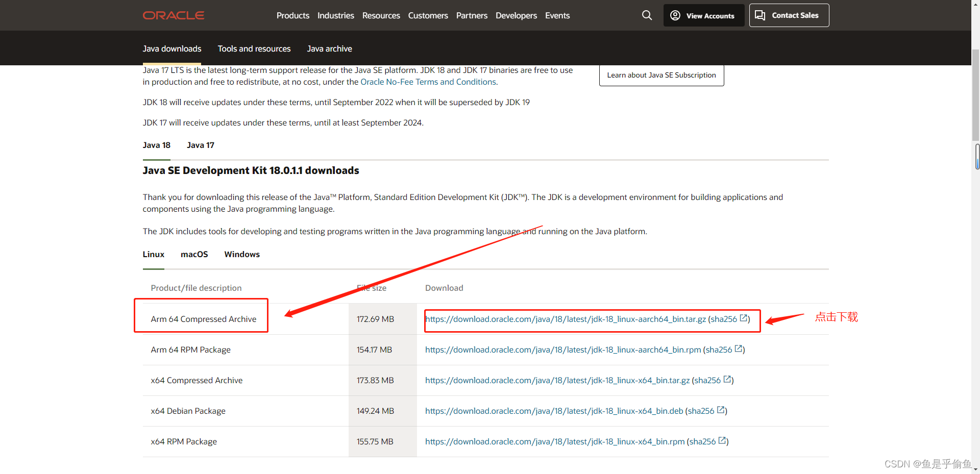Image resolution: width=980 pixels, height=474 pixels.
Task: Switch to the Windows tab
Action: [241, 254]
